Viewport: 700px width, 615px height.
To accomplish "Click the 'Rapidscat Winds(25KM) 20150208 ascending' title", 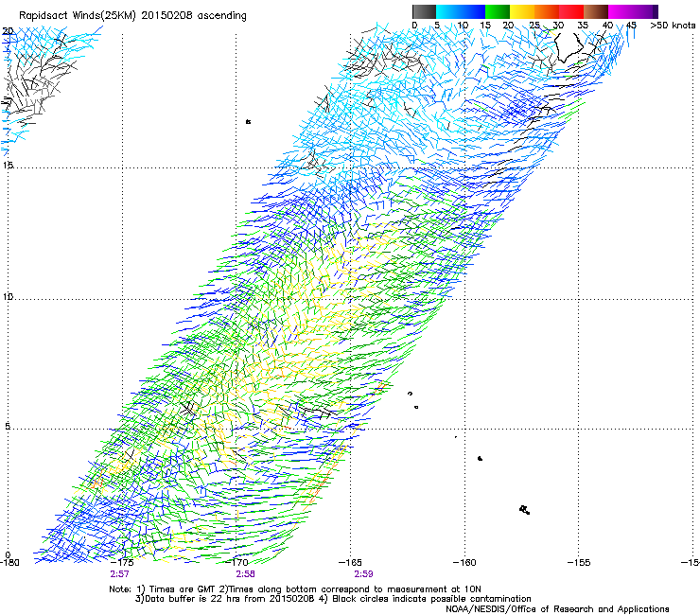I will (x=132, y=16).
